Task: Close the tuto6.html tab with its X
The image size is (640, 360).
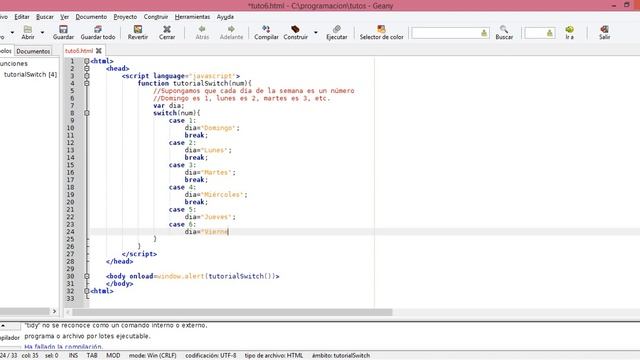Action: [98, 51]
